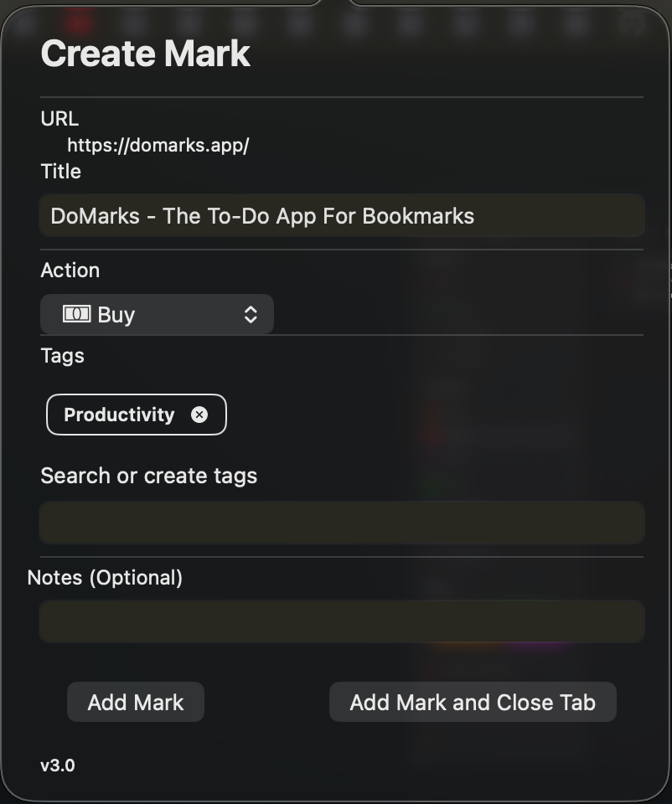Viewport: 672px width, 804px height.
Task: Click the Title field label
Action: [x=60, y=171]
